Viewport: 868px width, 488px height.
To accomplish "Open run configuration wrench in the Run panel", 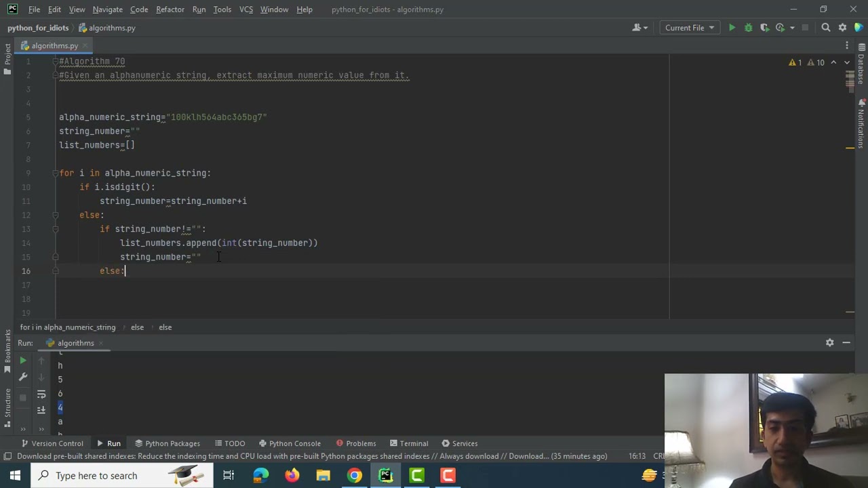I will point(23,377).
